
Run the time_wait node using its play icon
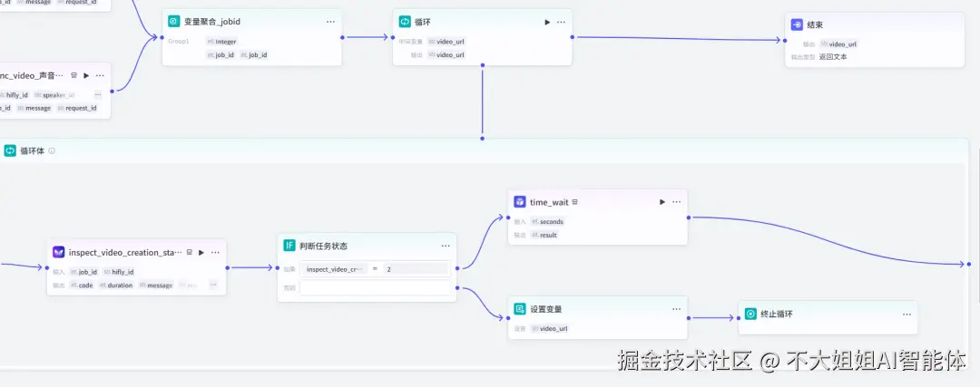click(x=662, y=201)
